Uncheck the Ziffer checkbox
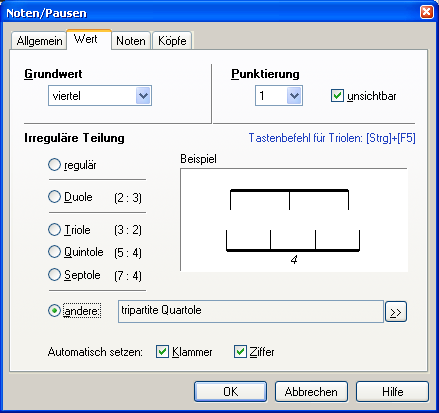 240,352
